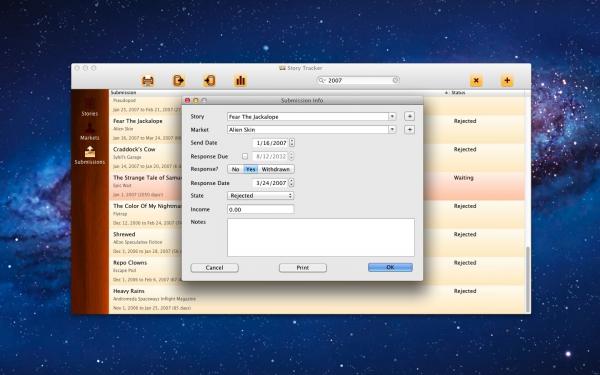The height and width of the screenshot is (375, 600).
Task: Add a new market with the plus button
Action: (409, 130)
